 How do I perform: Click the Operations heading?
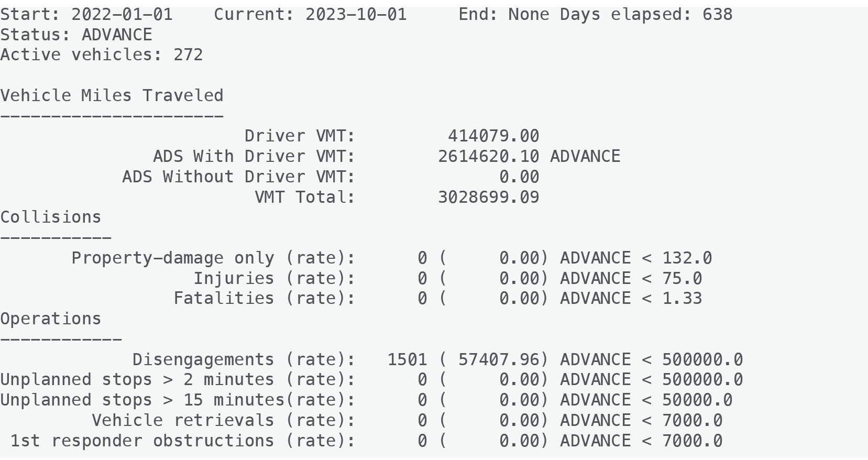(x=51, y=319)
